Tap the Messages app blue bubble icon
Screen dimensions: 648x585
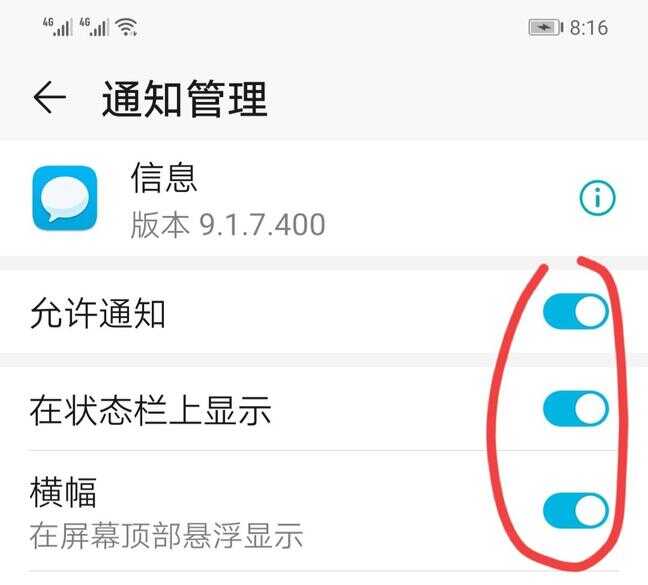[65, 198]
